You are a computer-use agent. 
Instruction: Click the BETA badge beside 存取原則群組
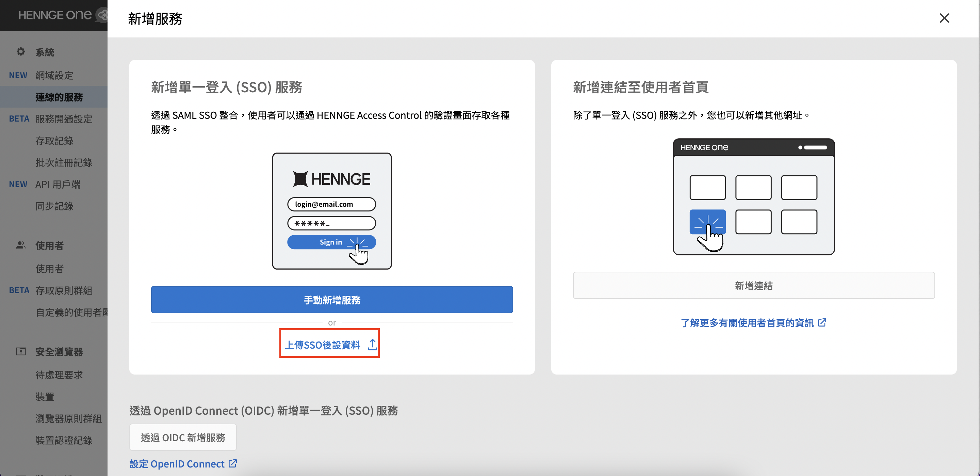[x=19, y=290]
